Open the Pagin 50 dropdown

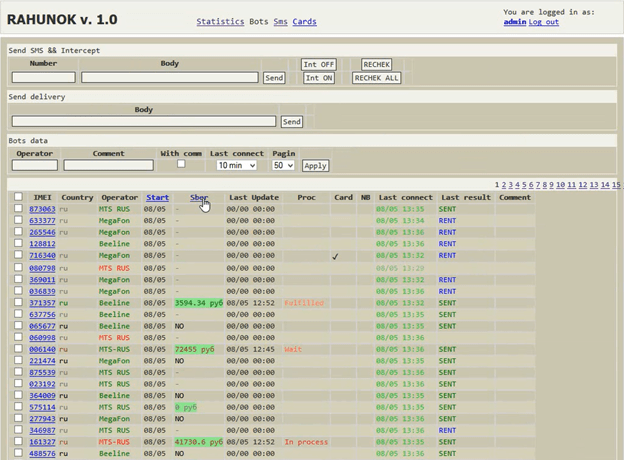[283, 165]
